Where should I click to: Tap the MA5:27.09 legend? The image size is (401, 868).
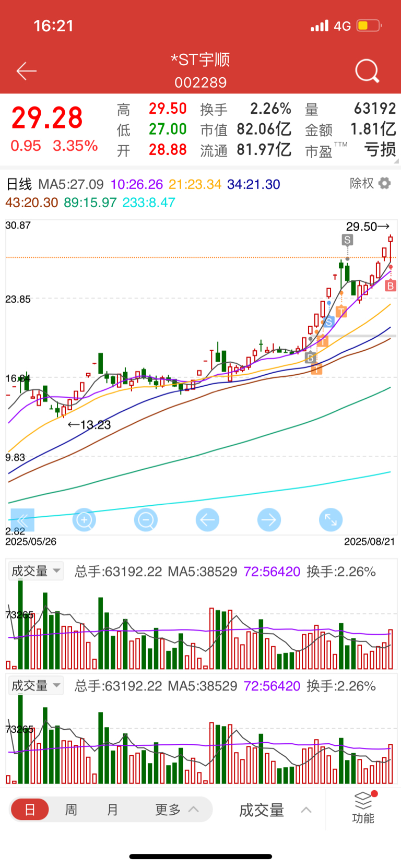pyautogui.click(x=71, y=184)
